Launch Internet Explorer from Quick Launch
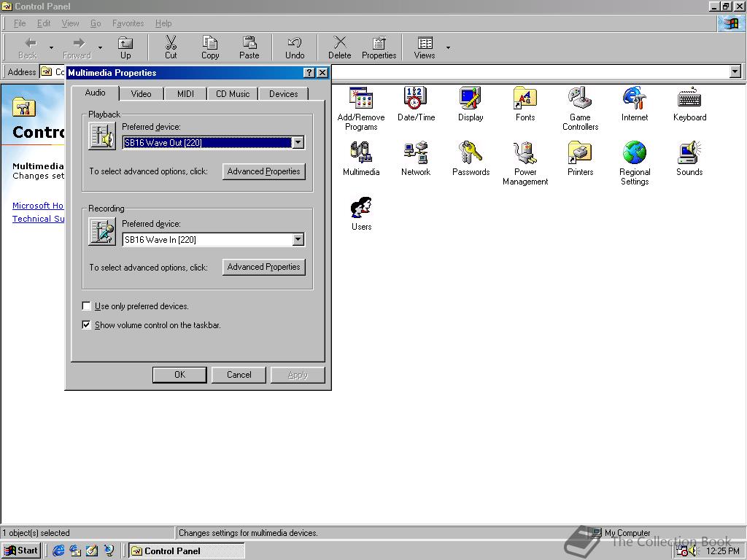Image resolution: width=747 pixels, height=560 pixels. [58, 551]
